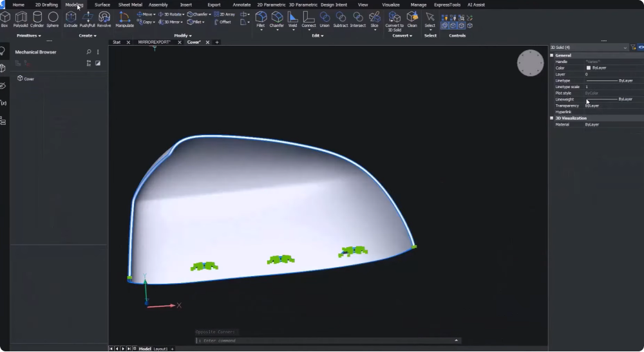Open the 3D Rotate dropdown
The image size is (644, 352).
183,14
